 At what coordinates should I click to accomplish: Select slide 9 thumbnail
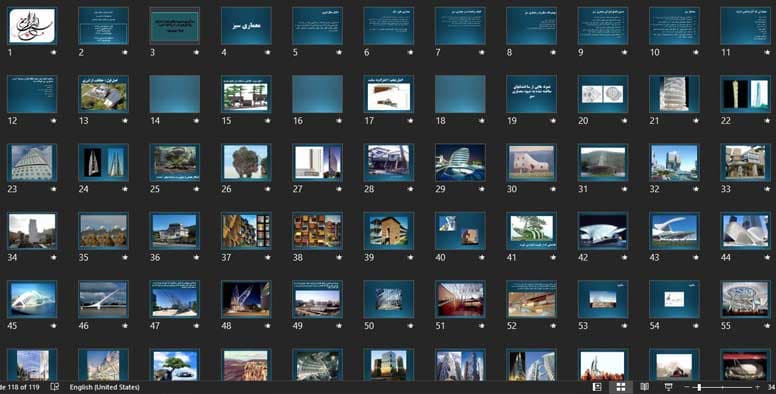[x=603, y=26]
